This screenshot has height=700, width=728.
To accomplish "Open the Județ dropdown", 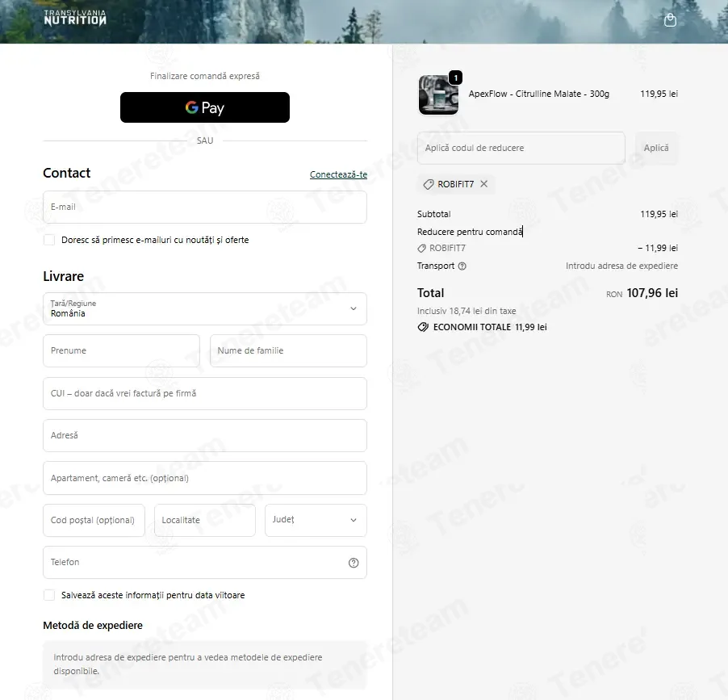I will tap(316, 520).
